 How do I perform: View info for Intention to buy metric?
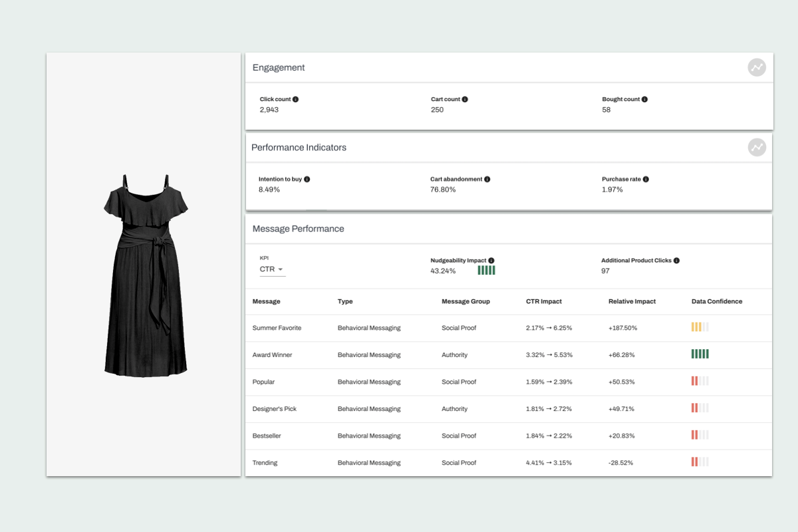(x=309, y=178)
